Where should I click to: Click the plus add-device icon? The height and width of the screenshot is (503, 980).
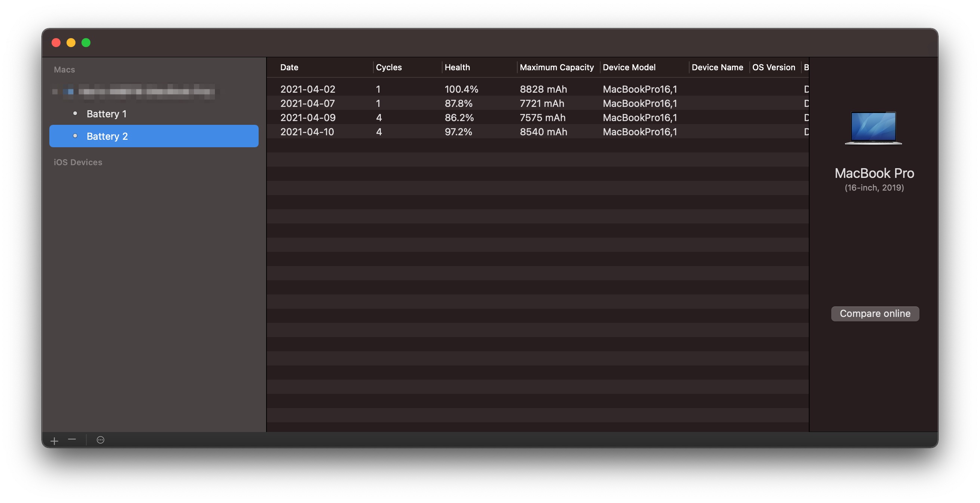click(55, 441)
